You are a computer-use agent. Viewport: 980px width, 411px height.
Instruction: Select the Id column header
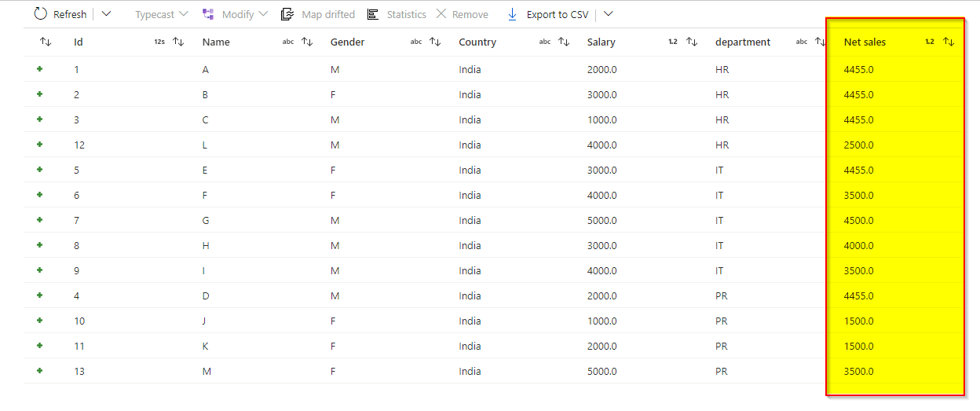(79, 42)
